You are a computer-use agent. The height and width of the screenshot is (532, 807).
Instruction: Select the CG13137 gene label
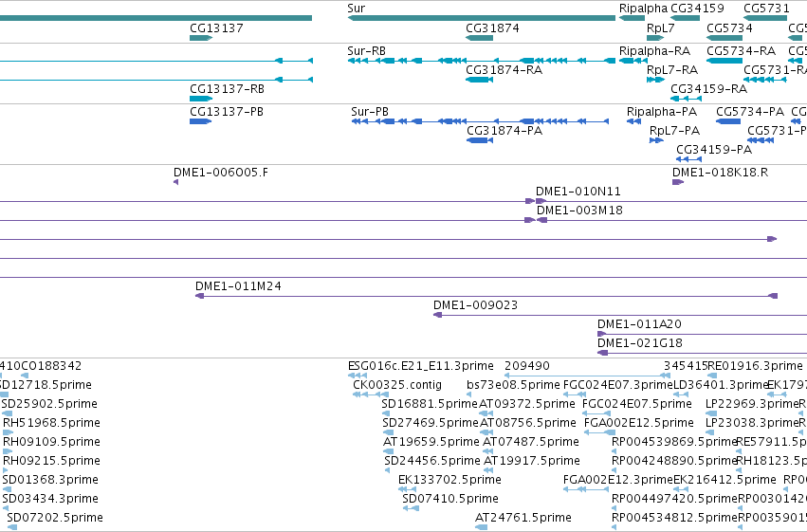pos(216,28)
